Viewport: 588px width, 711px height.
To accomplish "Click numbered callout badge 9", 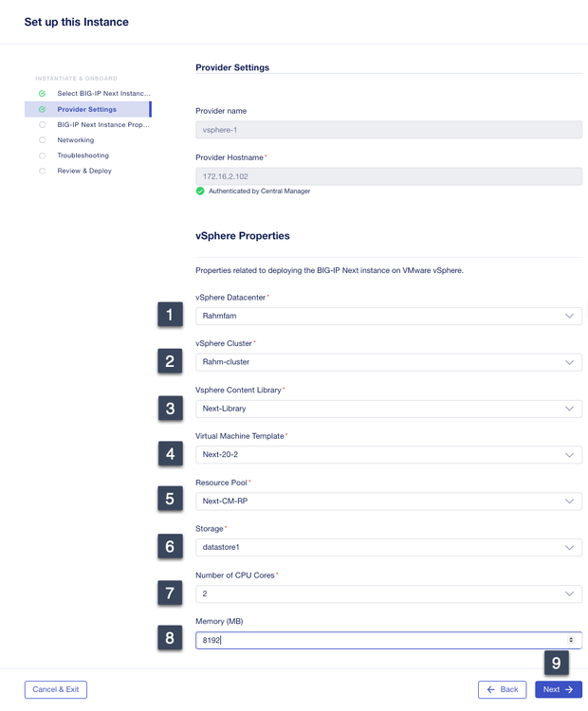I will point(557,663).
